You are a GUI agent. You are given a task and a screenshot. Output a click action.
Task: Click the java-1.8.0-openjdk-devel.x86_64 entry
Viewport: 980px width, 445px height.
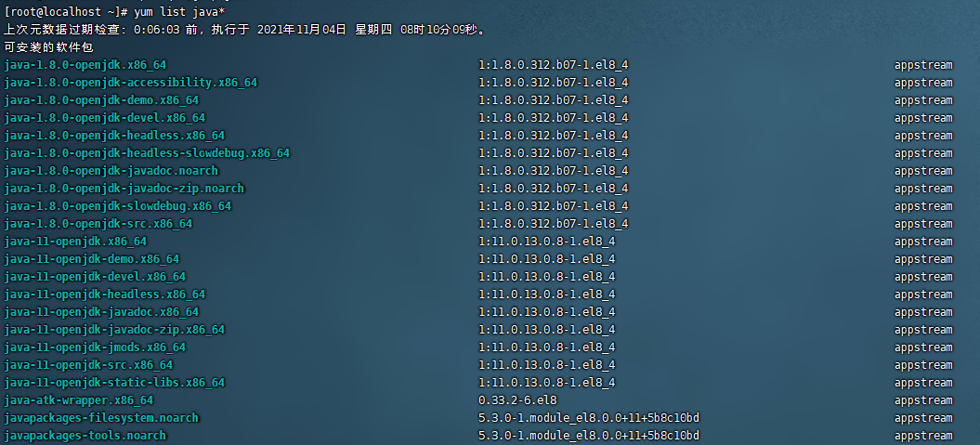click(x=105, y=118)
